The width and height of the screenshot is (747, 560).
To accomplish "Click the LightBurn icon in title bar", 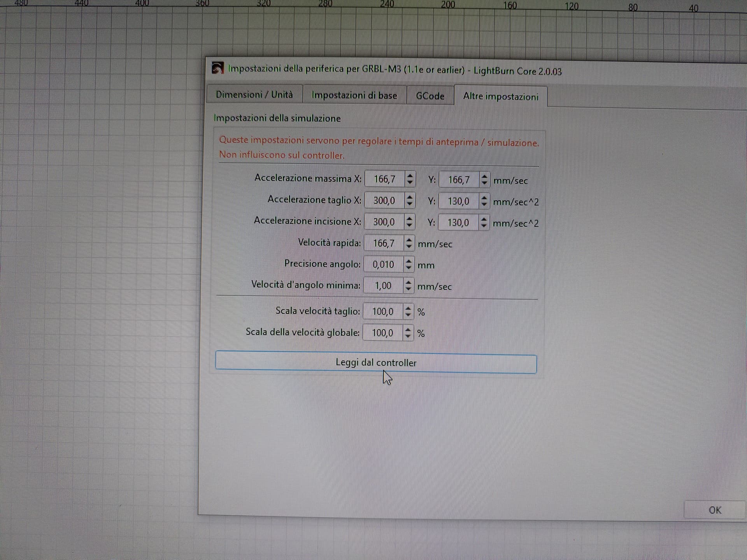I will coord(217,68).
